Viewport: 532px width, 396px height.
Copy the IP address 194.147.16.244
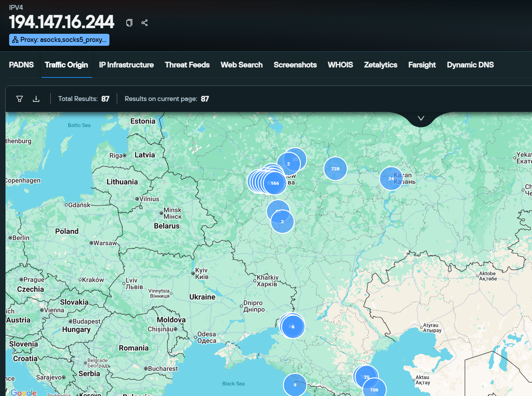point(129,23)
